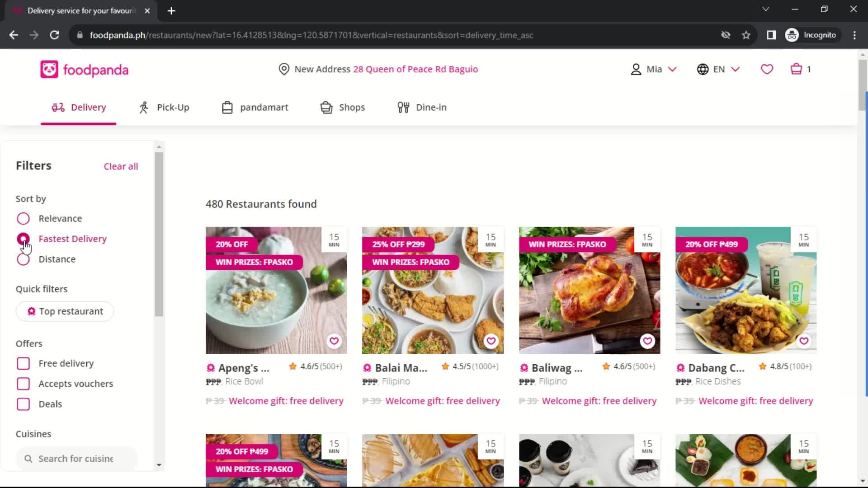This screenshot has width=868, height=488.
Task: Click the Mia user profile icon
Action: (x=636, y=69)
